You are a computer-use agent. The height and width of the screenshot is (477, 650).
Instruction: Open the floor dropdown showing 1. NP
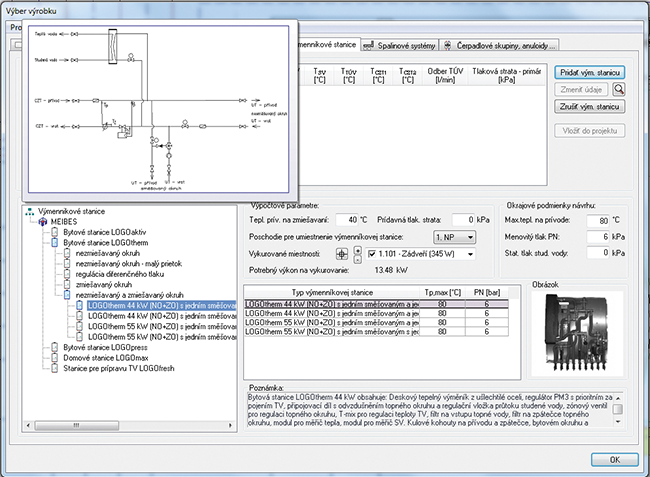coord(454,237)
